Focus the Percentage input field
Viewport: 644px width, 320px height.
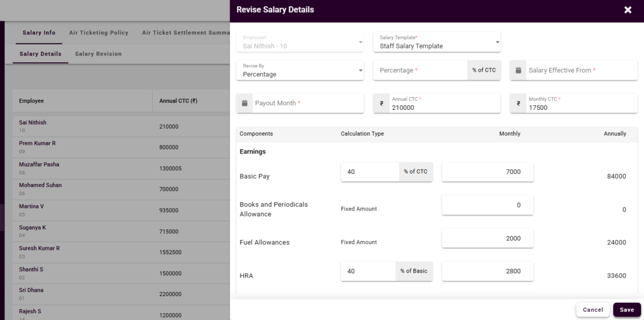click(x=420, y=71)
